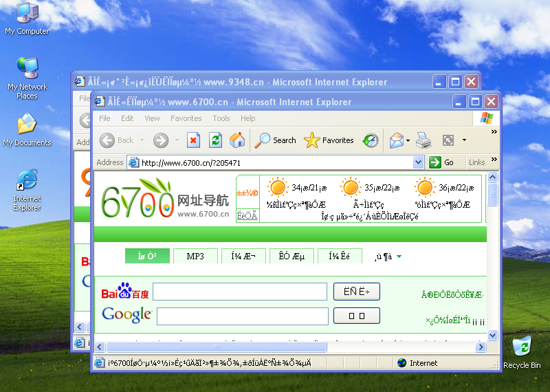Expand the more-categories dropdown after search tabs

click(x=399, y=257)
